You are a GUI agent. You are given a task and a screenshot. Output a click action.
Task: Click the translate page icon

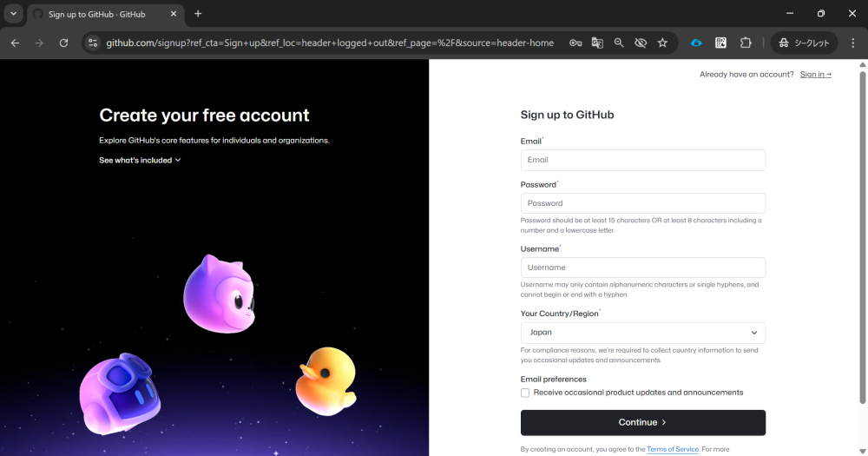click(597, 43)
